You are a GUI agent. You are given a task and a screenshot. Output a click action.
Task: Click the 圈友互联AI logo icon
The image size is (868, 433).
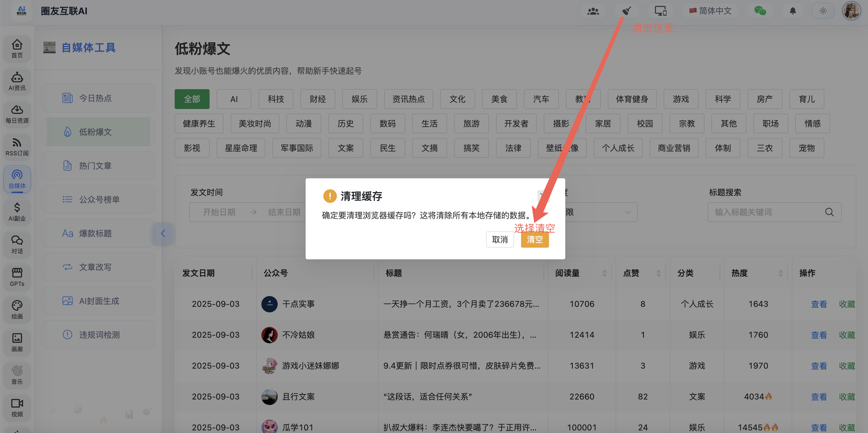pos(22,11)
